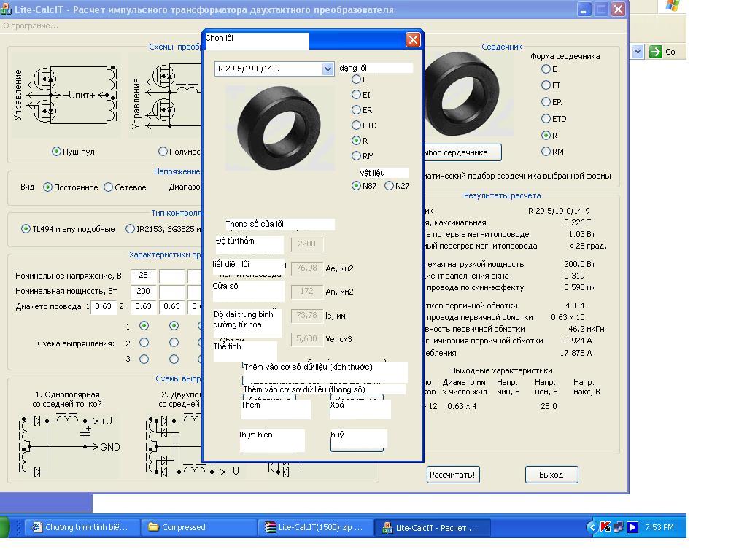Click the Номинальное напряжение field showing 25

pos(143,276)
